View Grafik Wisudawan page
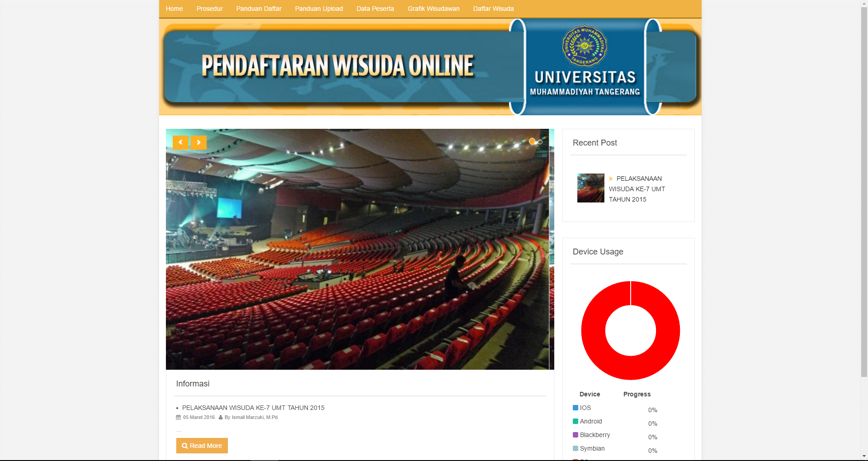This screenshot has height=461, width=868. 434,9
